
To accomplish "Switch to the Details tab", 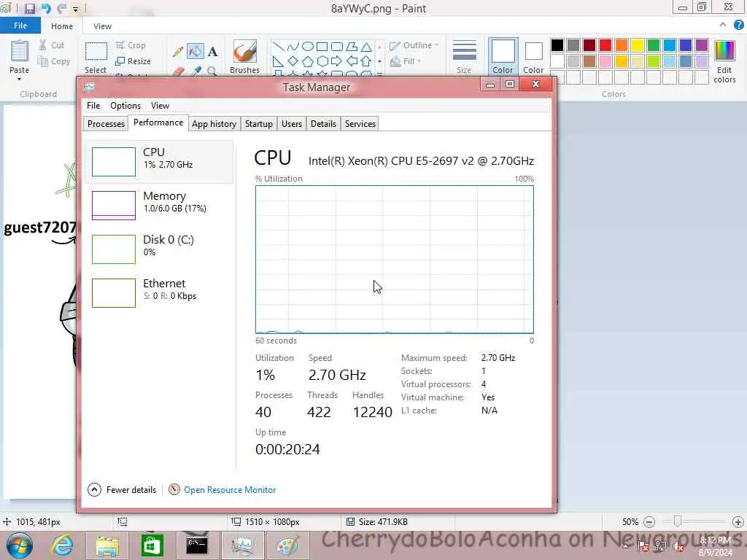I will click(x=323, y=124).
